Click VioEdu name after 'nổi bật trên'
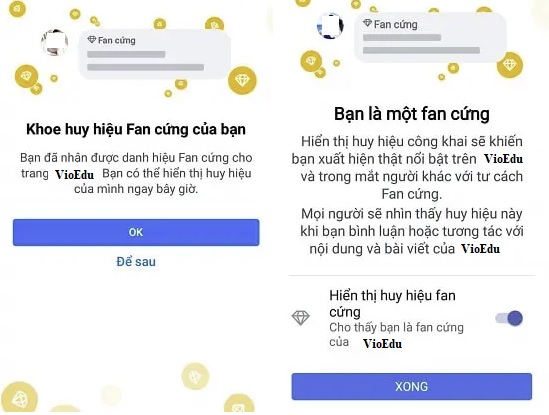Image resolution: width=549 pixels, height=415 pixels. pos(503,159)
